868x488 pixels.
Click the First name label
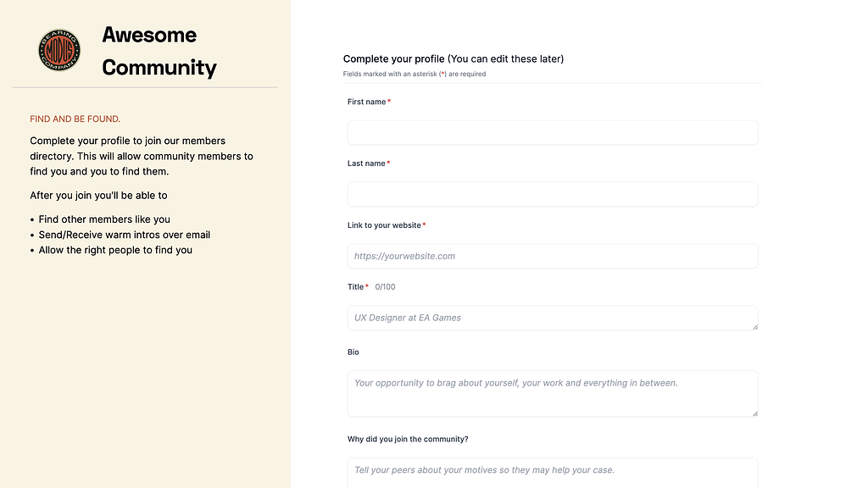click(x=366, y=102)
